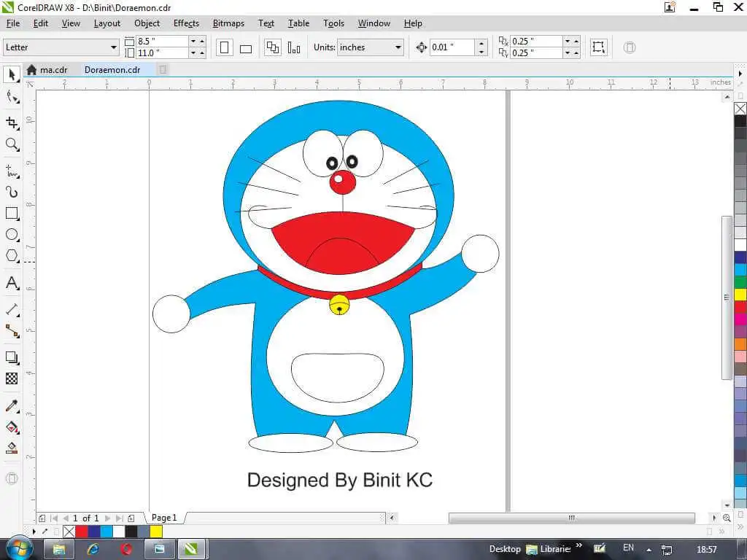The image size is (747, 560).
Task: Select the Drop Shadow tool
Action: point(12,357)
